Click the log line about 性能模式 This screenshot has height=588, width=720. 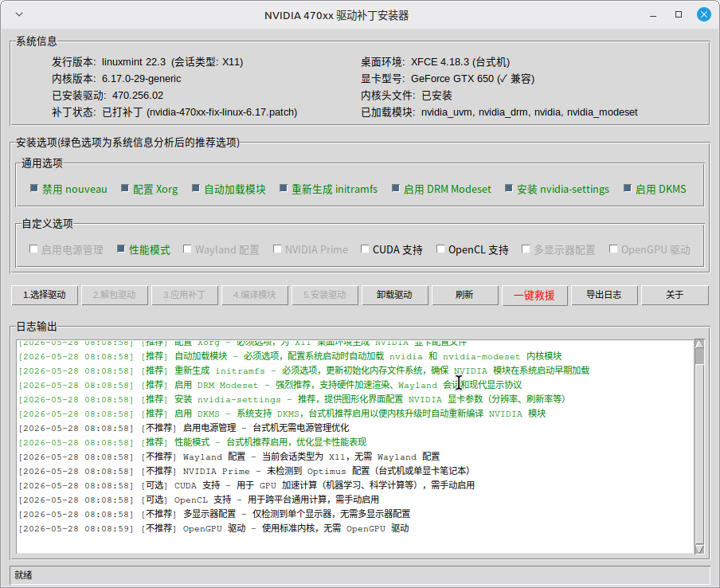pyautogui.click(x=193, y=442)
